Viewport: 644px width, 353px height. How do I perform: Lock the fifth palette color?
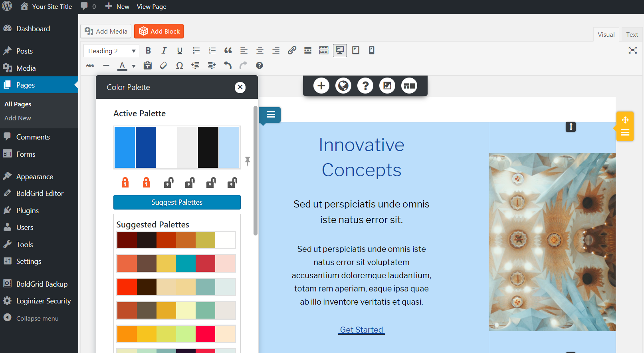(x=211, y=183)
